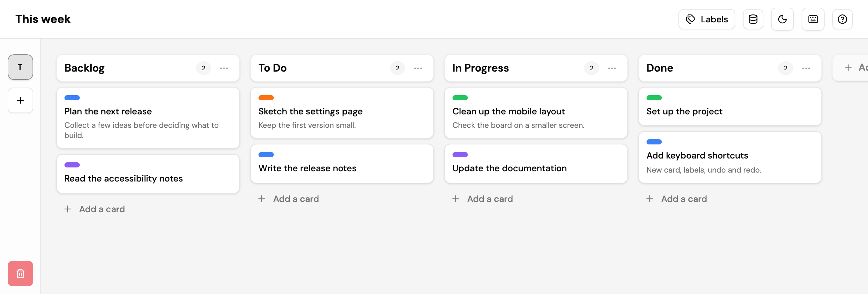The height and width of the screenshot is (294, 868).
Task: Click the blue label on Write the release notes
Action: 266,155
